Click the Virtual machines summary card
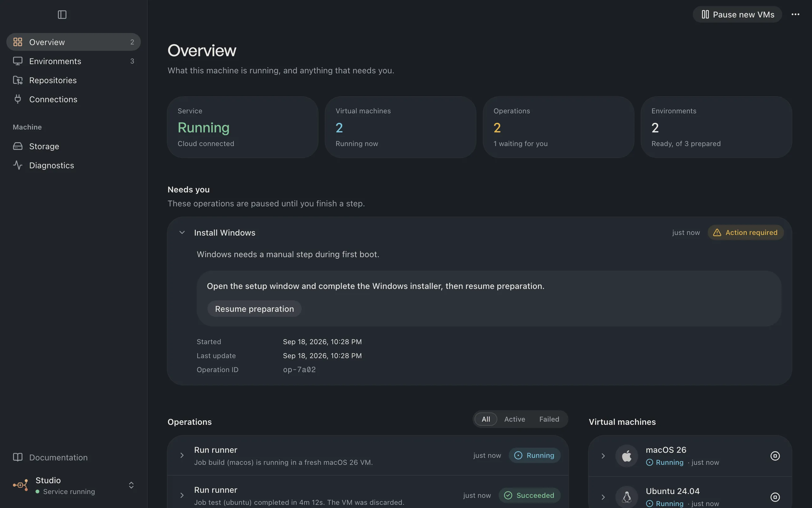 pyautogui.click(x=400, y=127)
